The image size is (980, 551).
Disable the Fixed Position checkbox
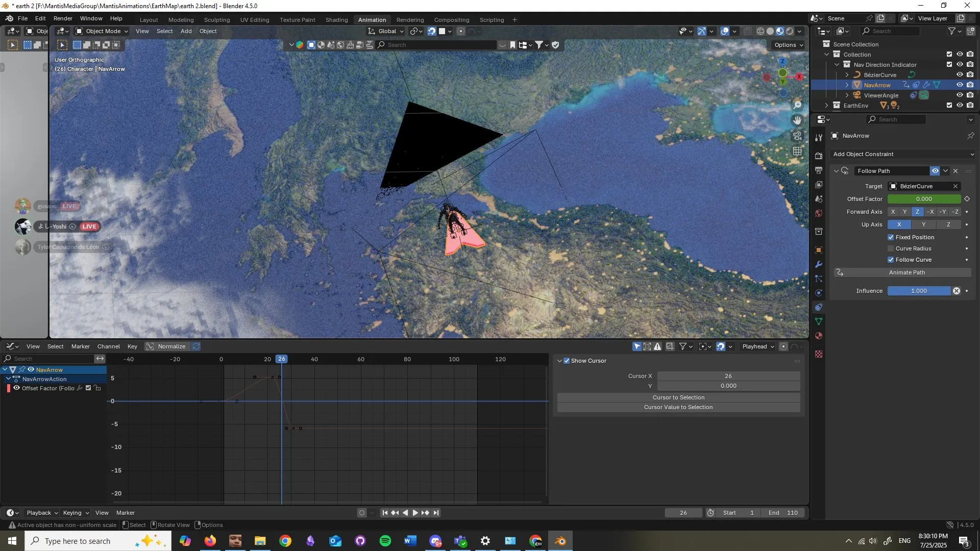[891, 237]
